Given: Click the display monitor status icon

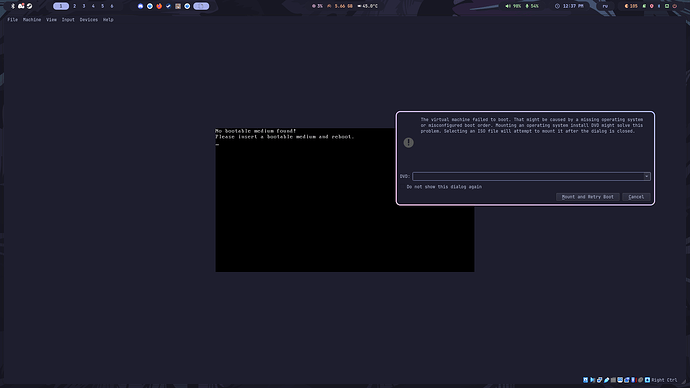Looking at the screenshot, I should click(620, 380).
